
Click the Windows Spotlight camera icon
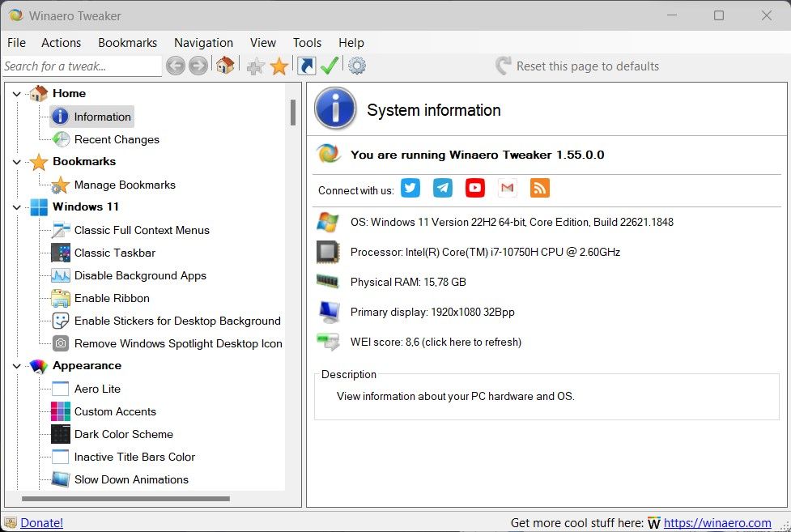(x=61, y=343)
